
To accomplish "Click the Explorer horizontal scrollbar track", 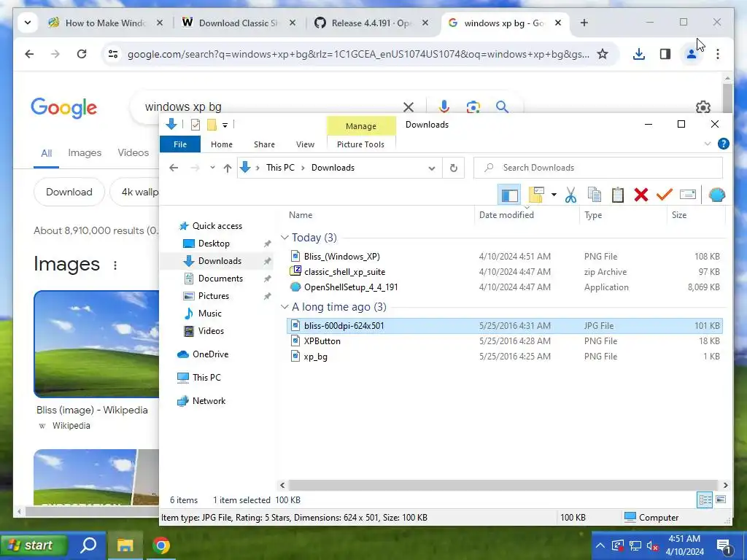I will 503,485.
